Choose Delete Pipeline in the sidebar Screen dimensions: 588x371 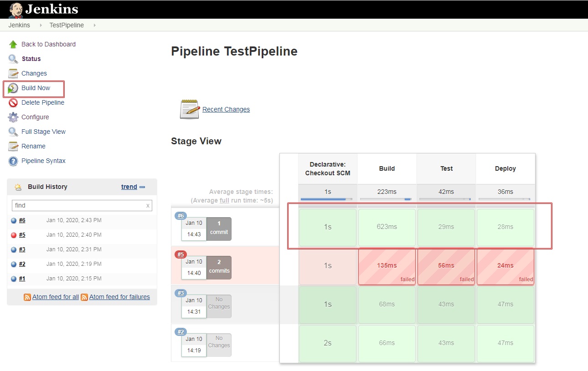pyautogui.click(x=43, y=102)
